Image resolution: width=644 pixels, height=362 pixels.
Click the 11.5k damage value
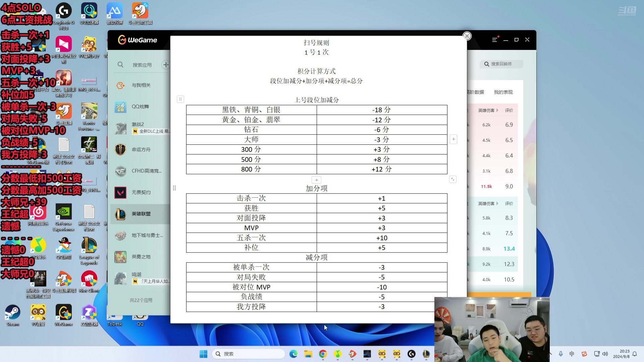(486, 186)
